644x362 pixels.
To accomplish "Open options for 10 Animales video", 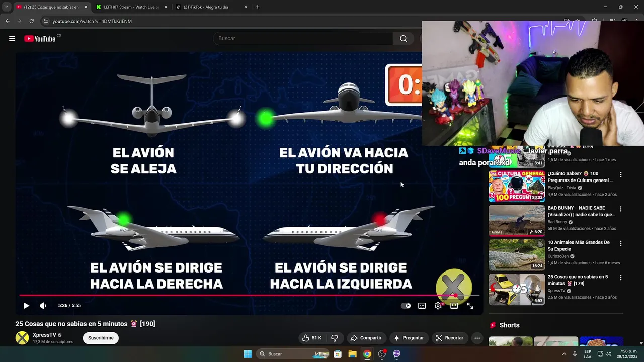I will 621,243.
